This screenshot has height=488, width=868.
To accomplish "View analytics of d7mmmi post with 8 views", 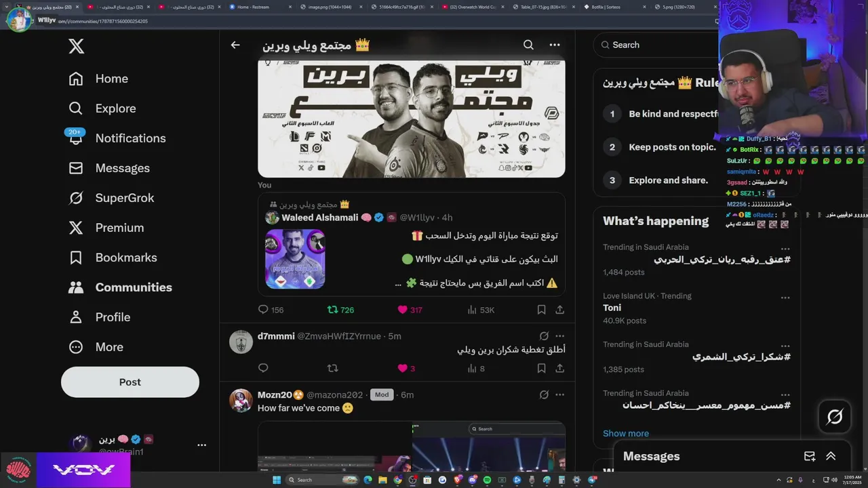I will (x=476, y=368).
